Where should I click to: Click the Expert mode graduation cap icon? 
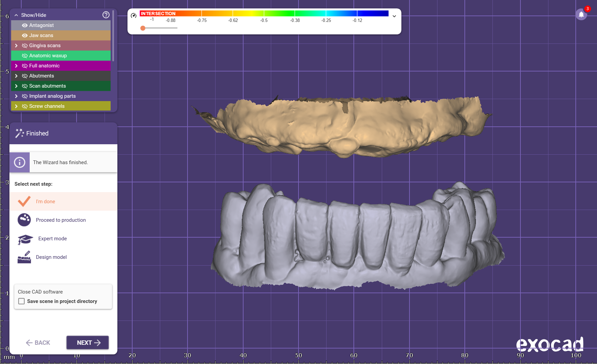pos(25,239)
